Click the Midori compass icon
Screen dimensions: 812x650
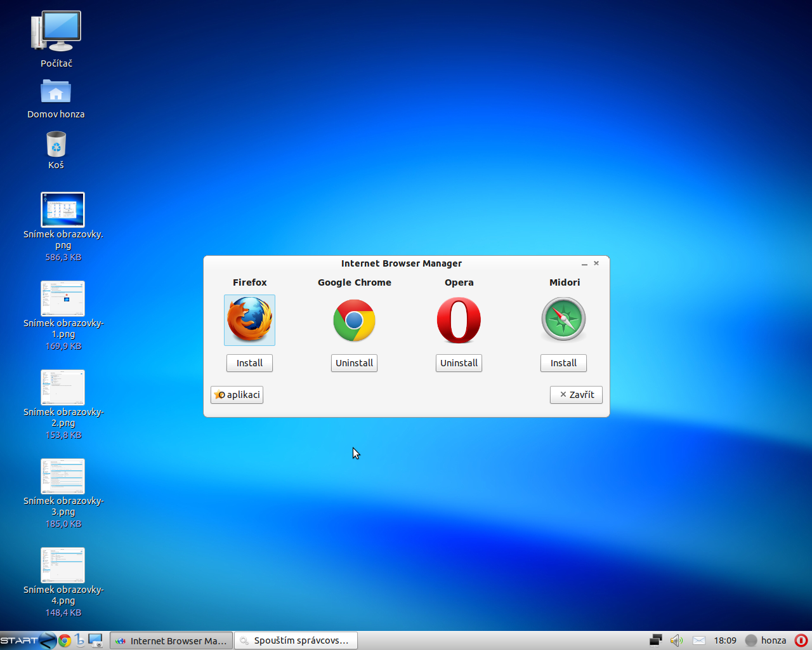563,319
